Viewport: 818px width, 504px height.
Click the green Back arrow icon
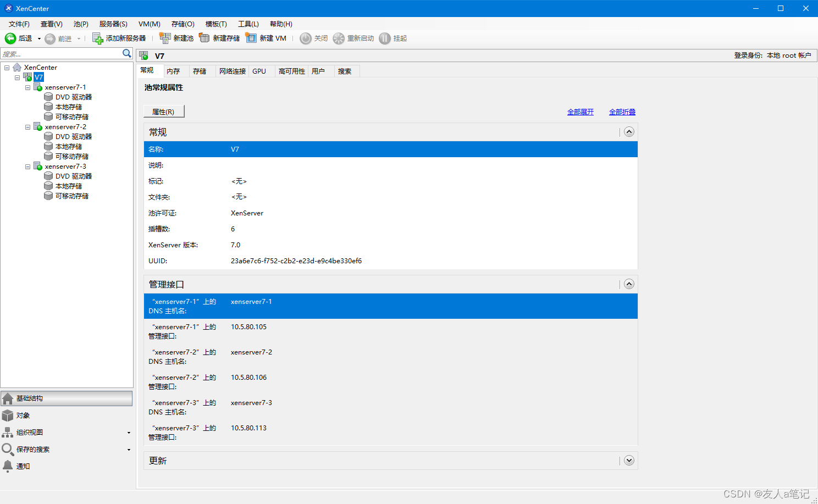click(10, 38)
